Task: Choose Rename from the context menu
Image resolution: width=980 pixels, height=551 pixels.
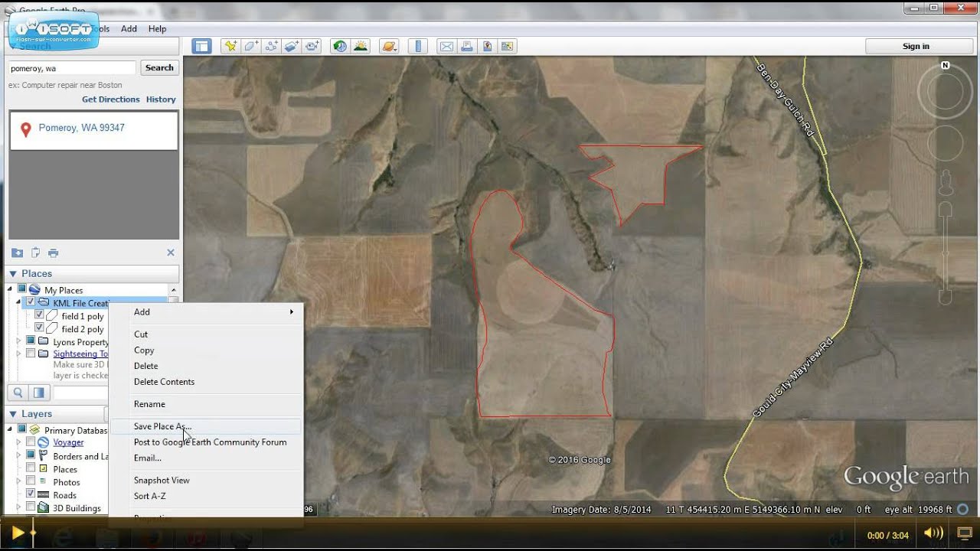Action: coord(206,403)
